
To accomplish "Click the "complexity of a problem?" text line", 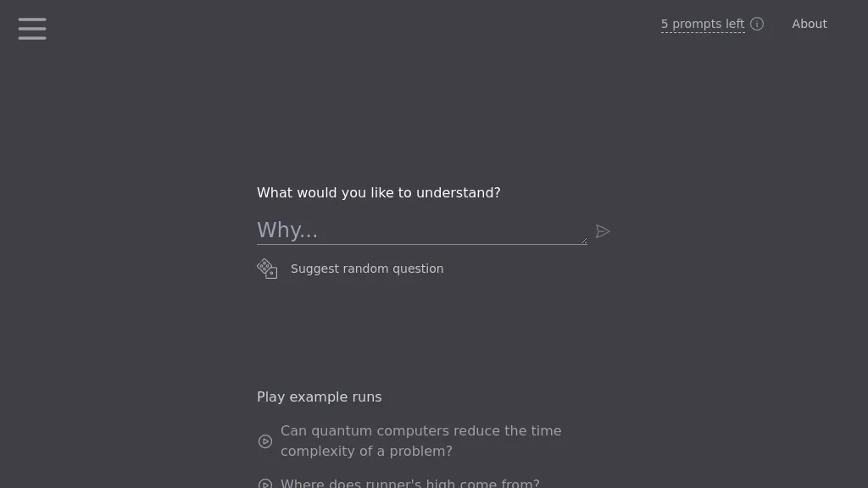I will (x=366, y=452).
